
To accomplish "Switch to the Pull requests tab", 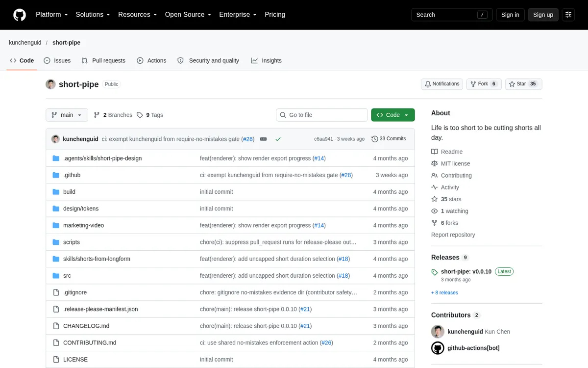I will tap(103, 60).
